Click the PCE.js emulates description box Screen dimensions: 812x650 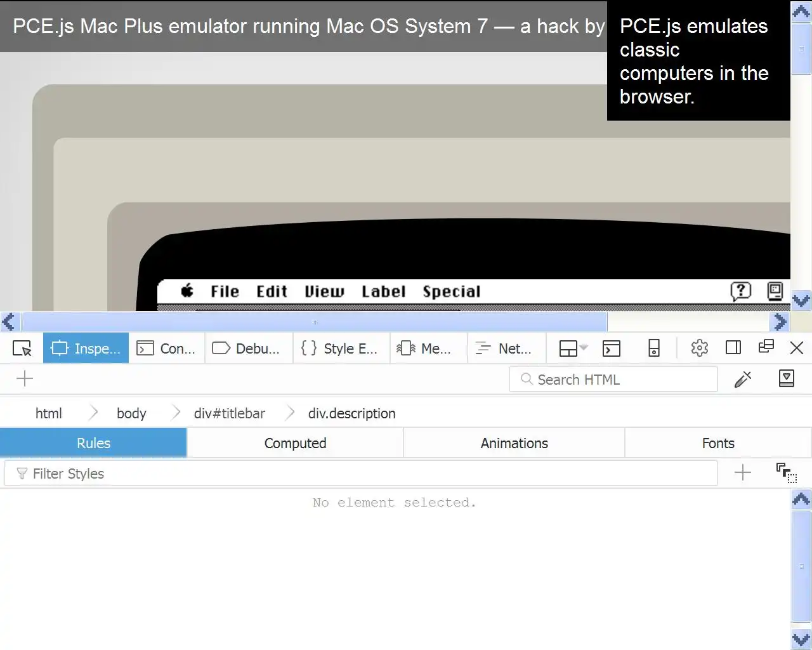coord(698,60)
